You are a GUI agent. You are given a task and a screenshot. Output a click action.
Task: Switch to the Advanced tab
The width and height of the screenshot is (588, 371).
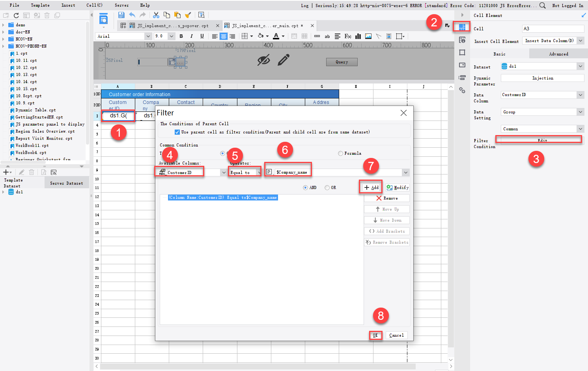pos(558,54)
